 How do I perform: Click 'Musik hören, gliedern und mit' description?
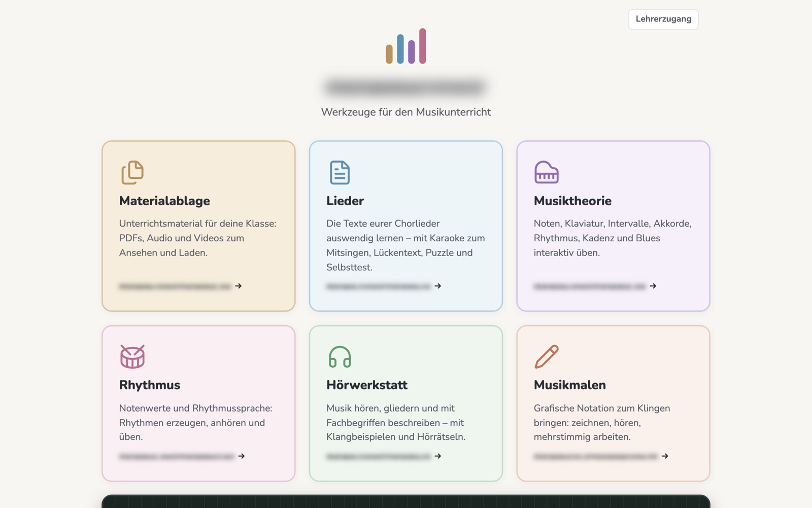[396, 422]
